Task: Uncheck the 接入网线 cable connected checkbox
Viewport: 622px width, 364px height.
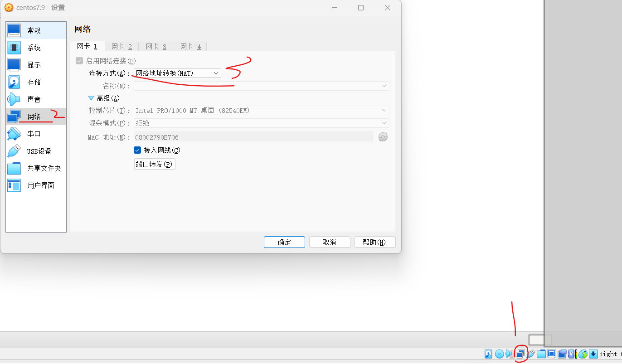Action: click(137, 150)
